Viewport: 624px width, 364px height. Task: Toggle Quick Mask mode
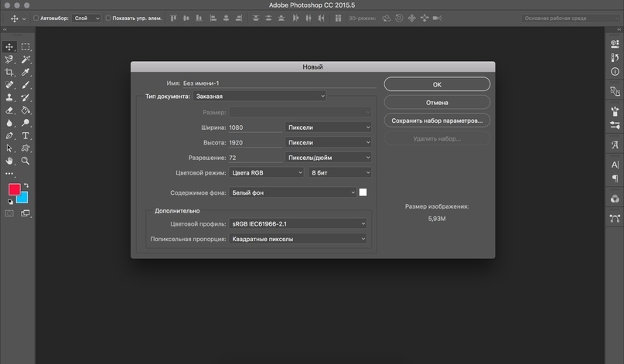[9, 213]
